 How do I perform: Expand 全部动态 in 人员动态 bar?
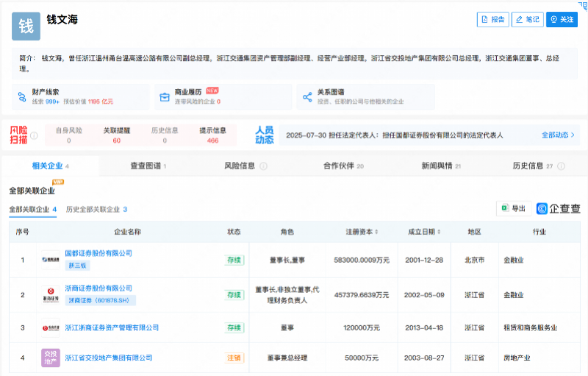558,135
